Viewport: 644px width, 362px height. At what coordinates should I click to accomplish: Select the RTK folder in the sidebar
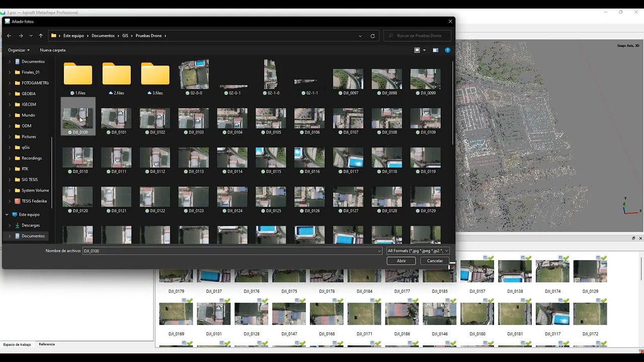coord(25,169)
